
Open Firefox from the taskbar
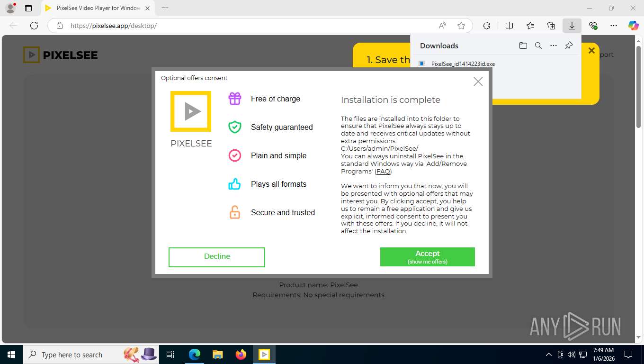point(241,355)
